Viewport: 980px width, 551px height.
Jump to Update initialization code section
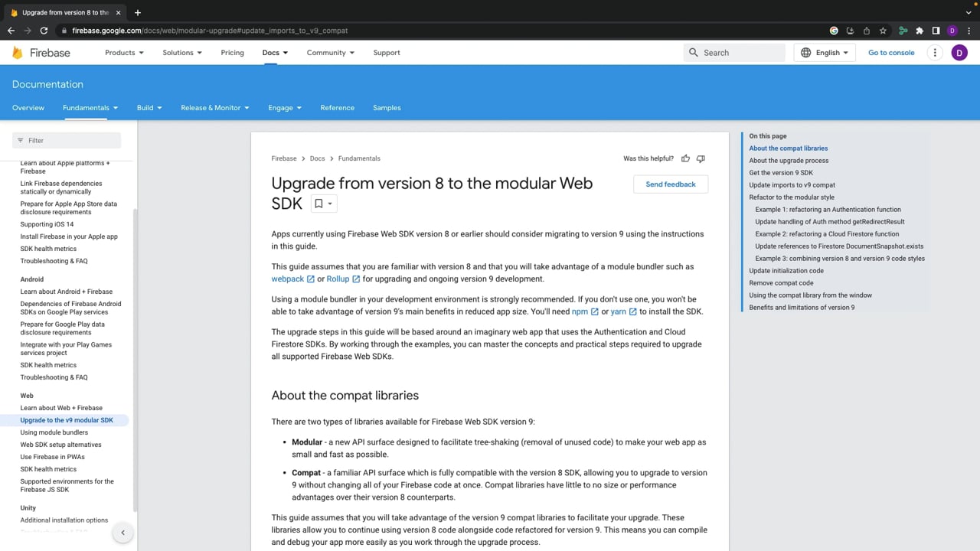pyautogui.click(x=786, y=271)
